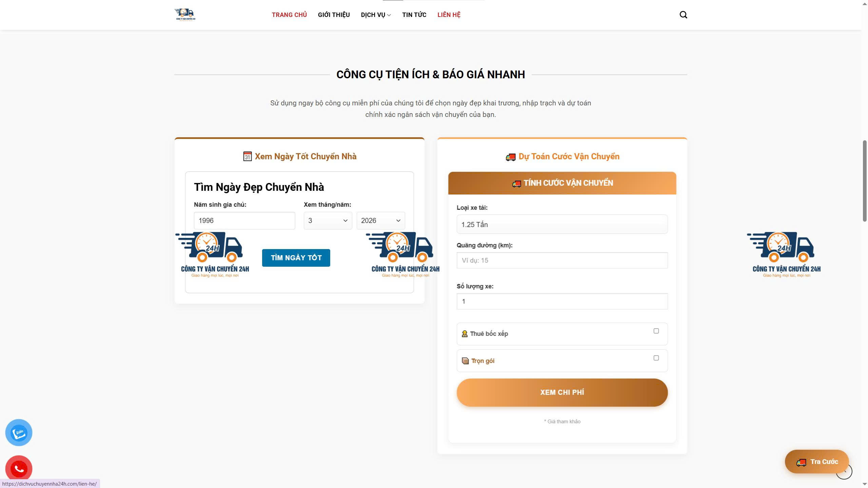Click the truck icon in TÍNH CƯỚC VẬN CHUYỂN header

[x=516, y=183]
